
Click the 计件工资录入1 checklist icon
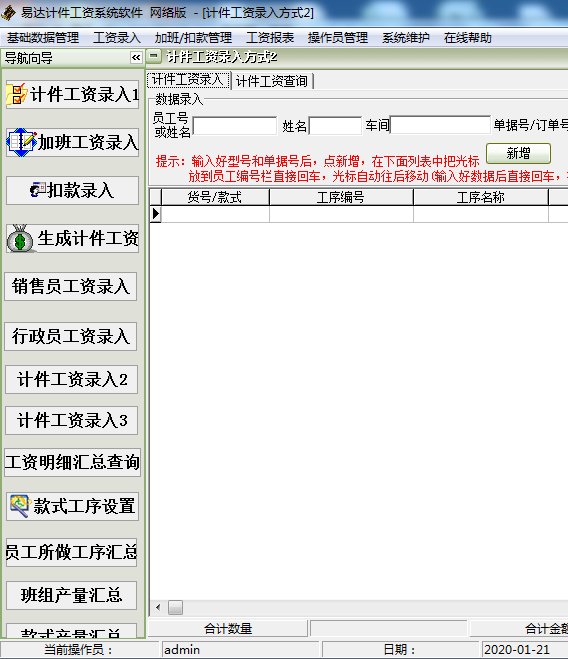[x=18, y=94]
